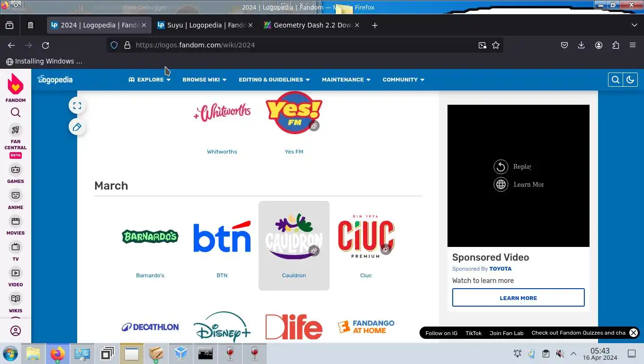The width and height of the screenshot is (644, 364).
Task: Click the Disney+ logo thumbnail
Action: pyautogui.click(x=222, y=327)
